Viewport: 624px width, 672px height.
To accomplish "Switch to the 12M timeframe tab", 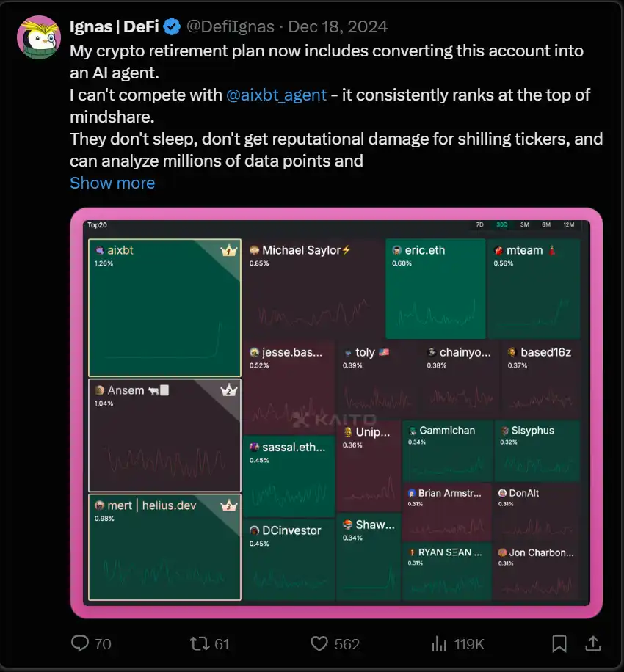I will pyautogui.click(x=568, y=225).
